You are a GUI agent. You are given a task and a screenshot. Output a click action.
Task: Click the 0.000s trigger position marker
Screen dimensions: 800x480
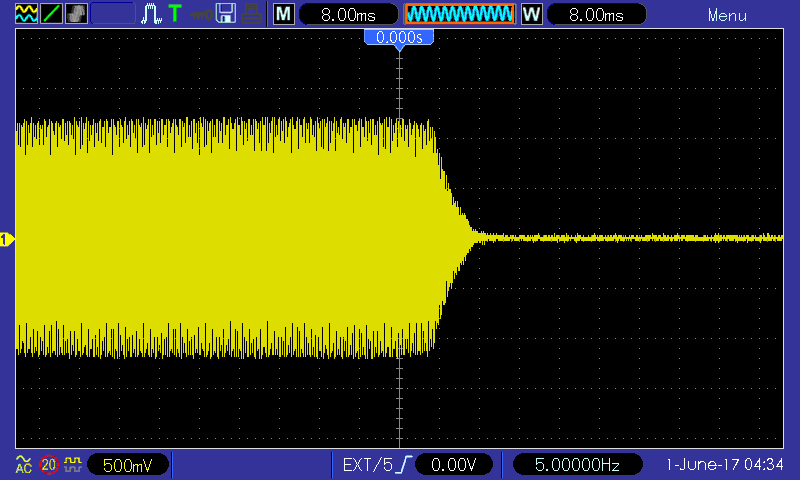pyautogui.click(x=399, y=38)
